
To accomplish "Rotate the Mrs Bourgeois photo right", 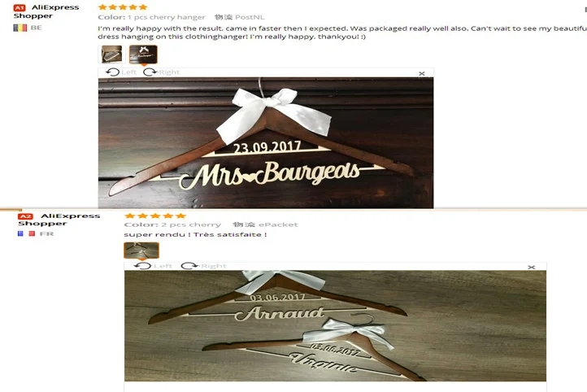I will 161,72.
